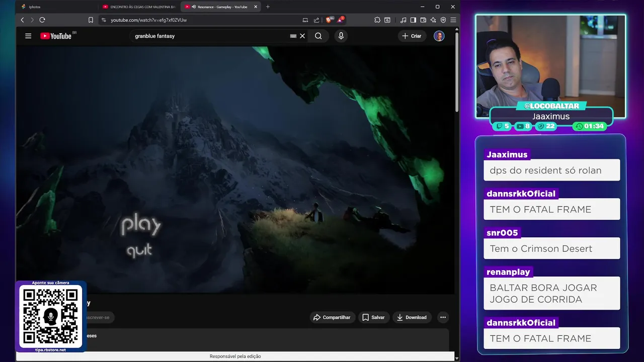Go to YouTube home via logo
644x362 pixels.
coord(56,36)
